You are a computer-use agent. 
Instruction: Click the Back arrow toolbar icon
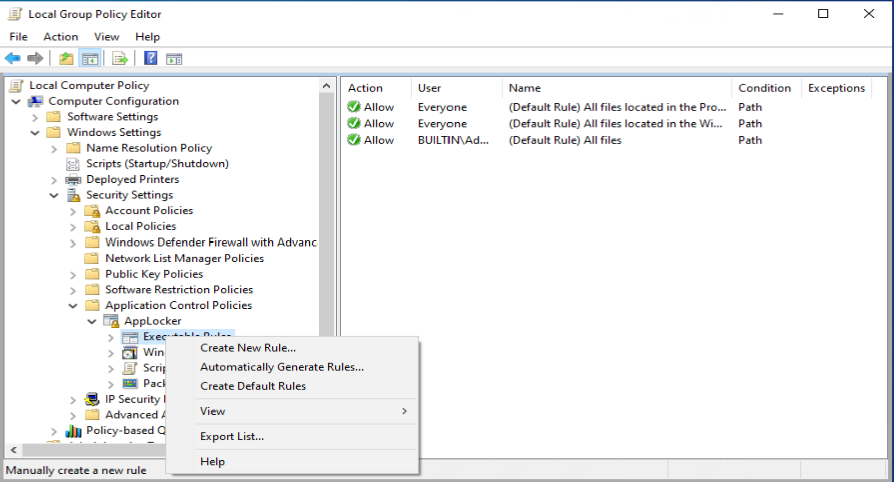[13, 58]
